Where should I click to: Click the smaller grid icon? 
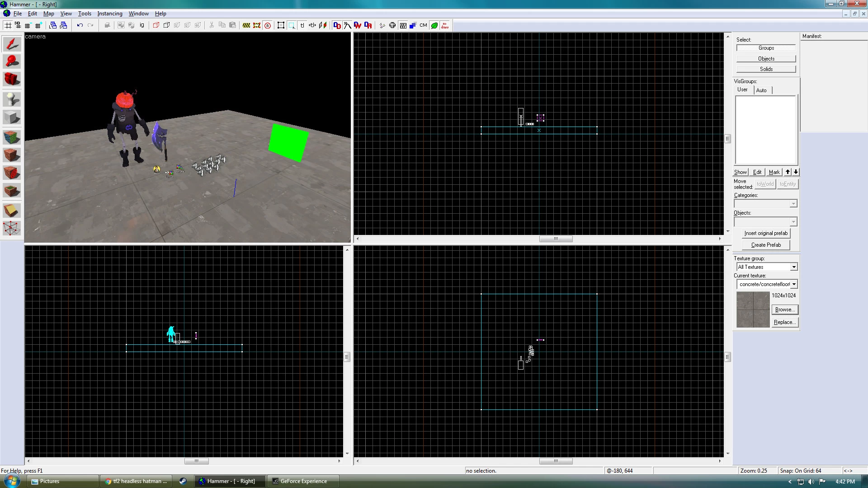(x=28, y=25)
